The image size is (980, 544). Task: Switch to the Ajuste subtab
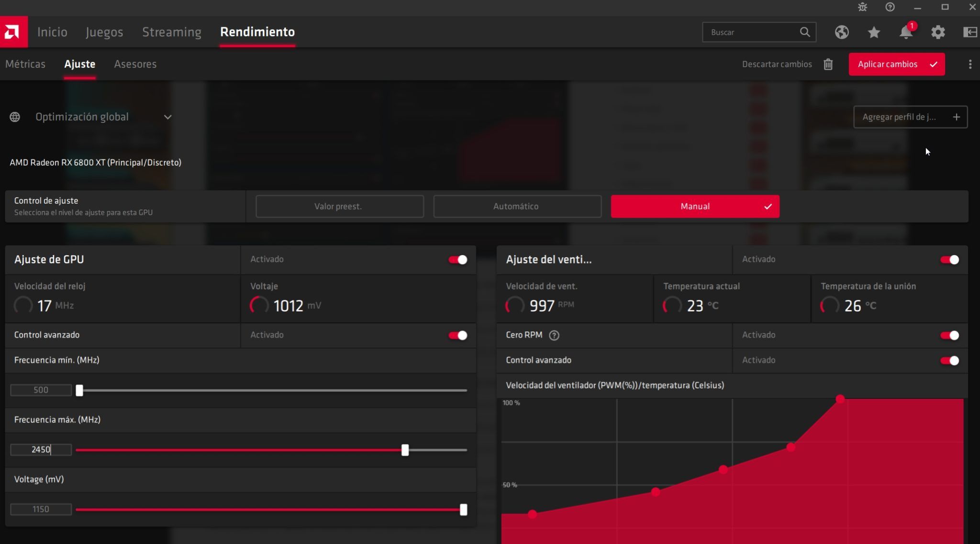tap(80, 64)
